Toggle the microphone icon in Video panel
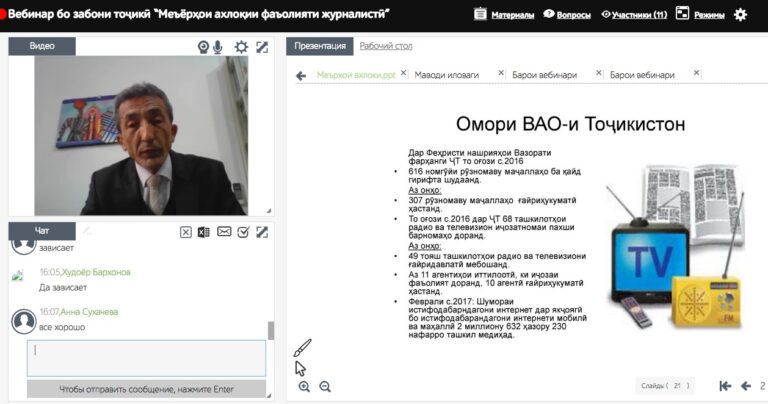Viewport: 768px width, 404px height. pos(217,47)
